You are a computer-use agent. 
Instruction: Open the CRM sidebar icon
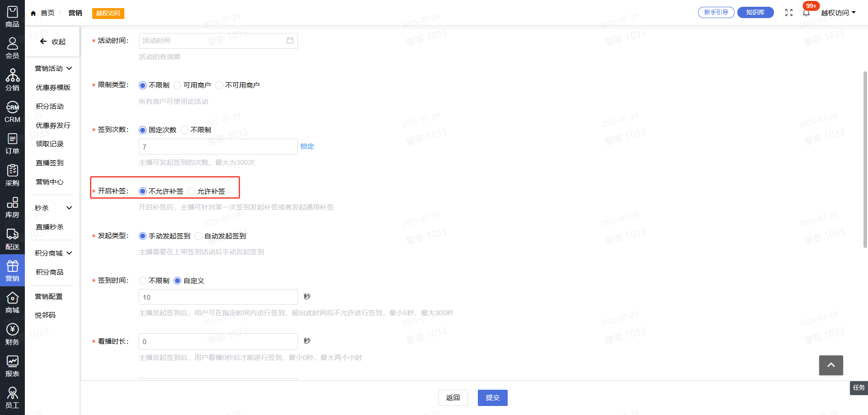[12, 112]
